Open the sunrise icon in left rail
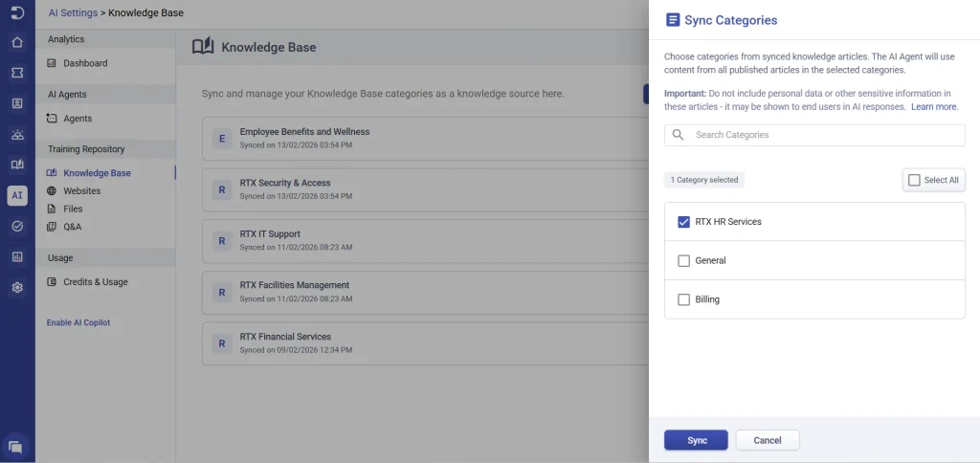The width and height of the screenshot is (980, 463). click(17, 134)
